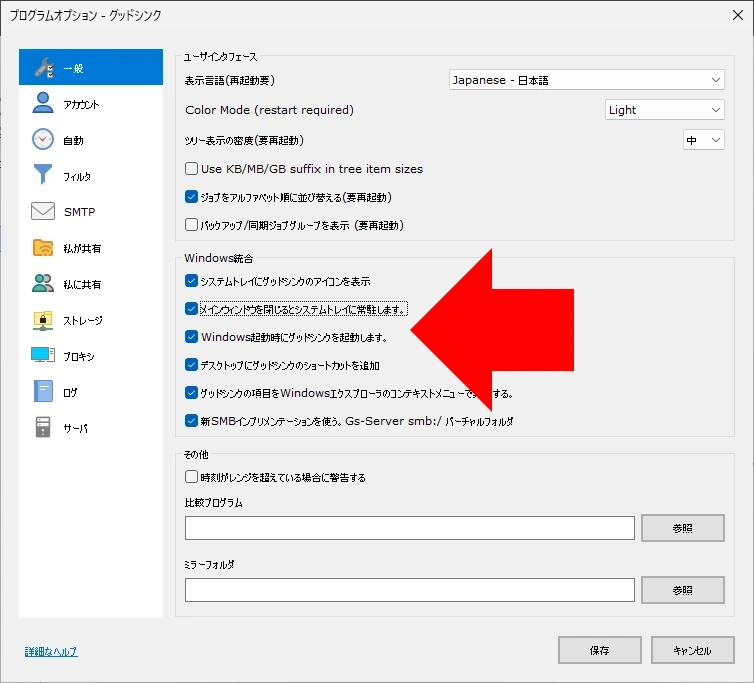The height and width of the screenshot is (683, 754).
Task: Uncheck Windows起動時に起動 checkbox
Action: (191, 337)
